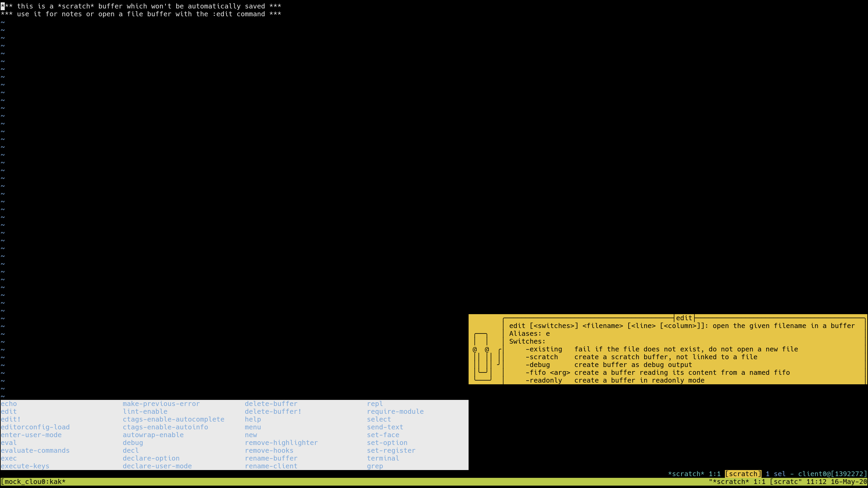This screenshot has width=868, height=488.
Task: Select the 'repl' command
Action: point(375,404)
